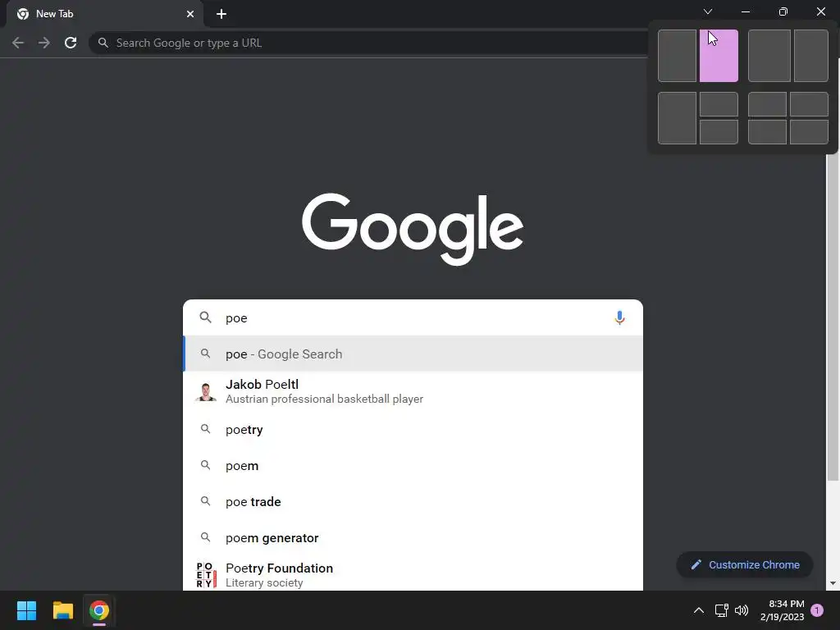Viewport: 840px width, 630px height.
Task: Open the volume tray icon
Action: tap(742, 610)
